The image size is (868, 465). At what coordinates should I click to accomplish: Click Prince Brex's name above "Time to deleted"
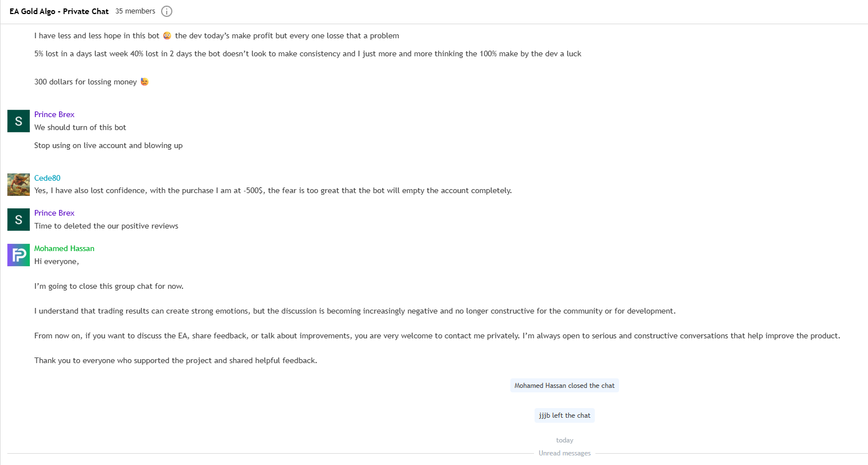(54, 213)
